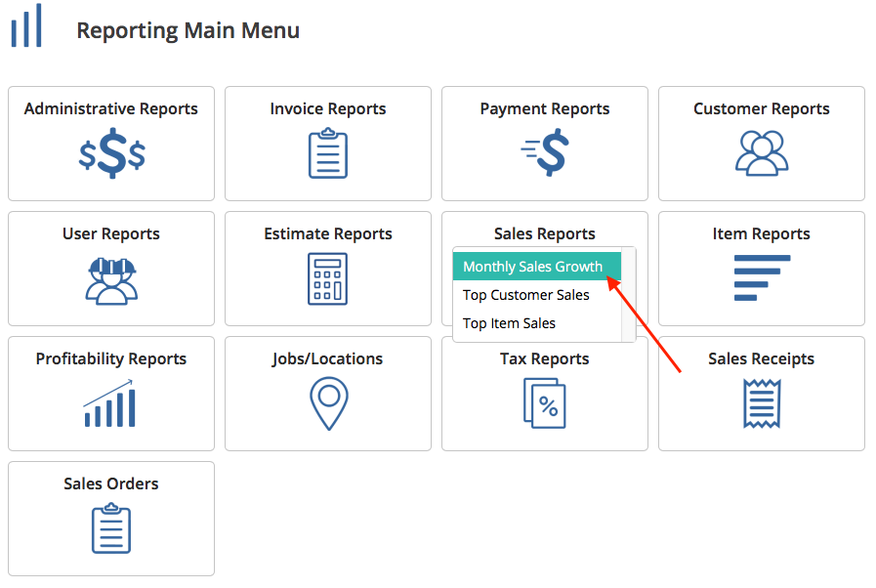The width and height of the screenshot is (876, 588).
Task: Select Monthly Sales Growth from the dropdown
Action: [x=533, y=267]
